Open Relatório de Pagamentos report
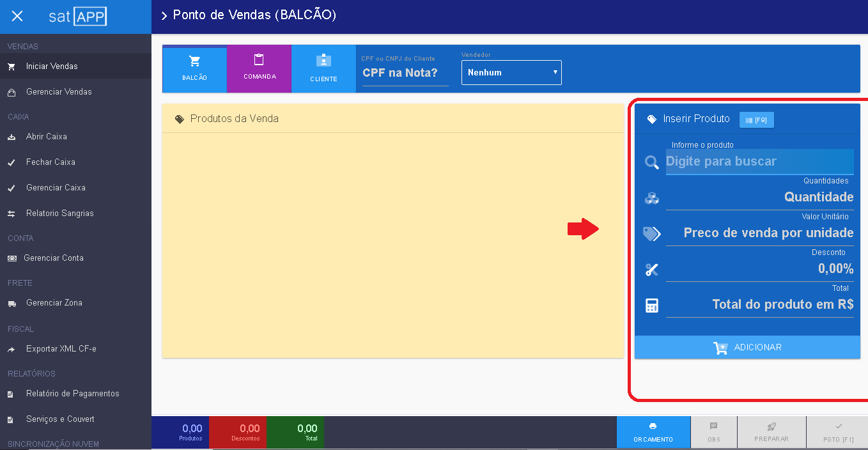 [x=72, y=394]
